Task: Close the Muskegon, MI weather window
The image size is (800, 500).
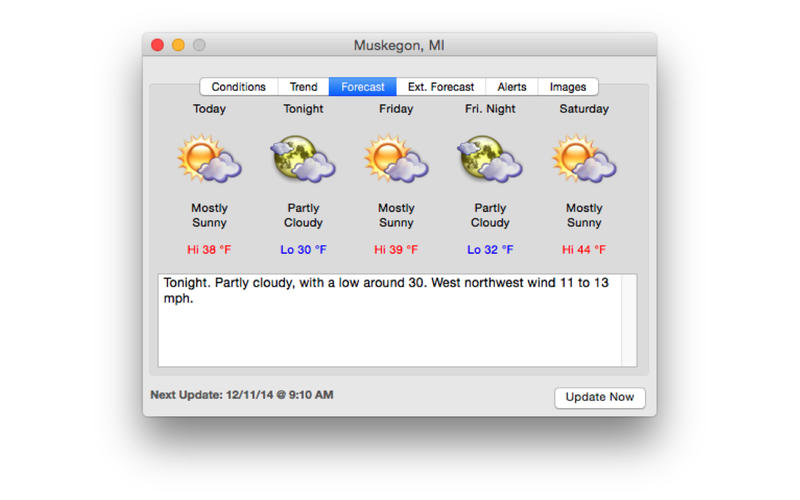Action: (x=158, y=45)
